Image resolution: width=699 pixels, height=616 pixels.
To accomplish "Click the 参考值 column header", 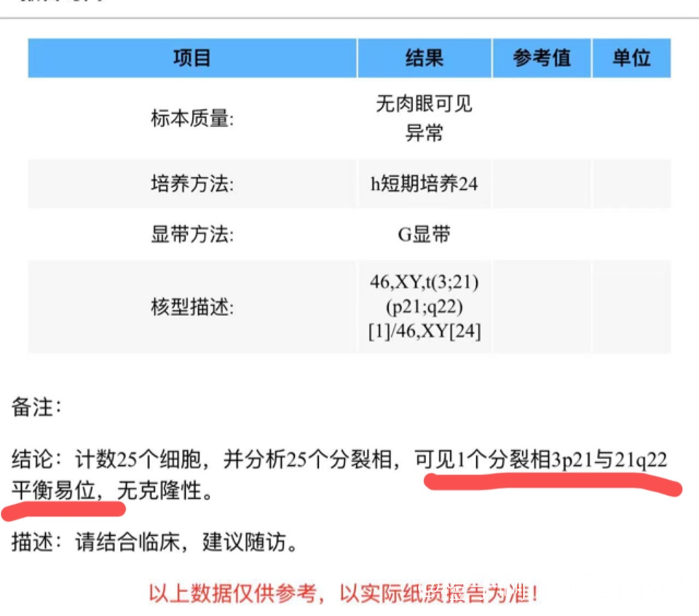I will click(x=542, y=58).
